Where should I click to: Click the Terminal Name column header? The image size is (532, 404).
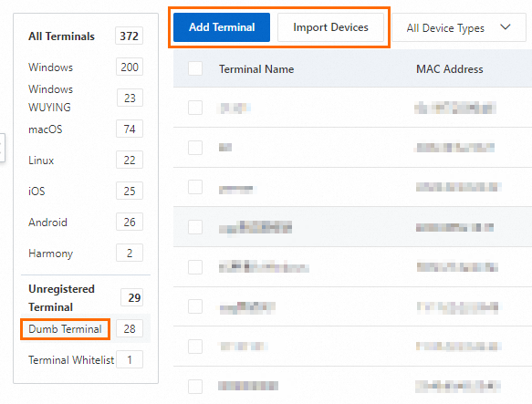pos(256,69)
